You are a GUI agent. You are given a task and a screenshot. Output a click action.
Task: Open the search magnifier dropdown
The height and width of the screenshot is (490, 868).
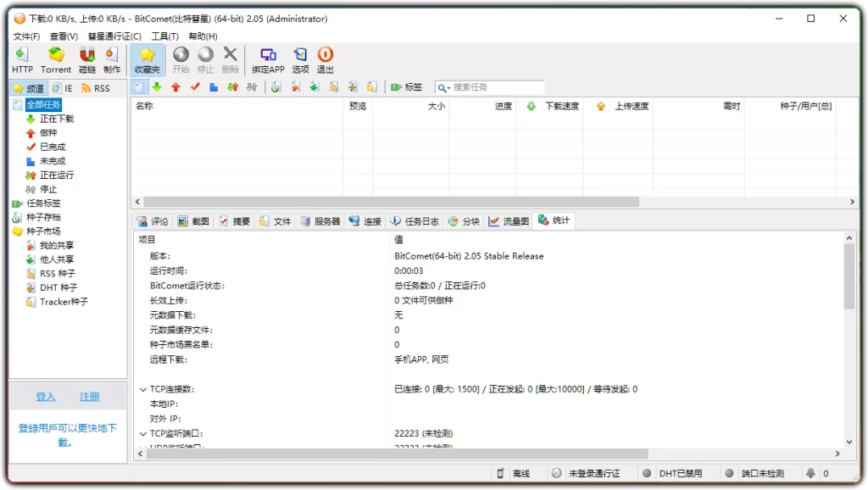442,87
